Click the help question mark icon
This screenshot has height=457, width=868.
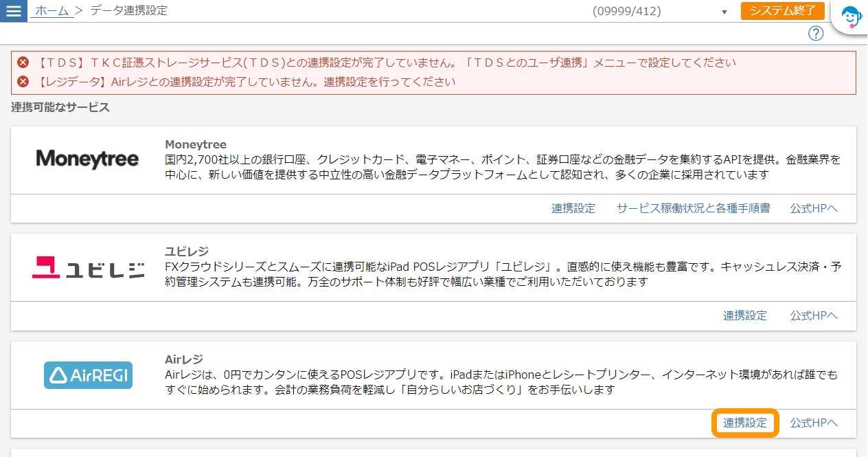click(x=816, y=33)
